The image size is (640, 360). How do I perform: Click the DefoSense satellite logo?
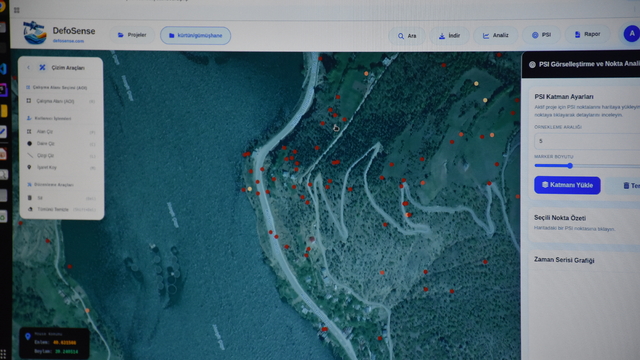(x=34, y=33)
